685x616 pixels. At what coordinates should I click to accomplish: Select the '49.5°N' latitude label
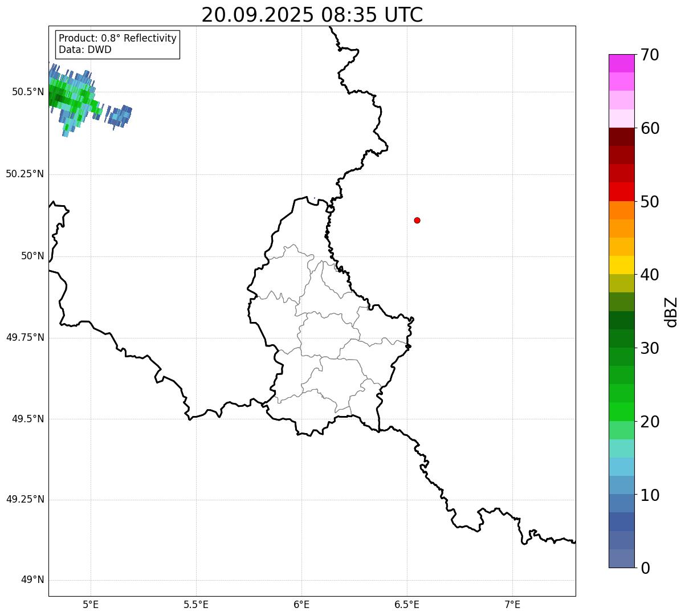pyautogui.click(x=28, y=419)
